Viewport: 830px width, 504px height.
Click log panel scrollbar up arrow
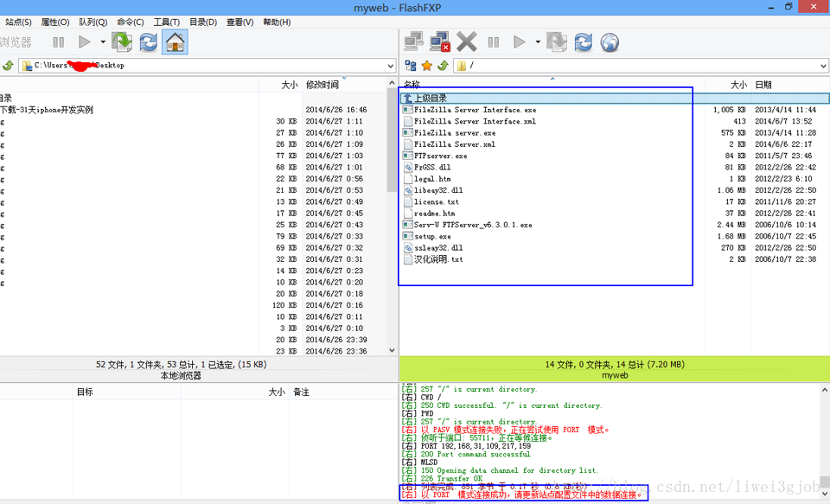825,390
